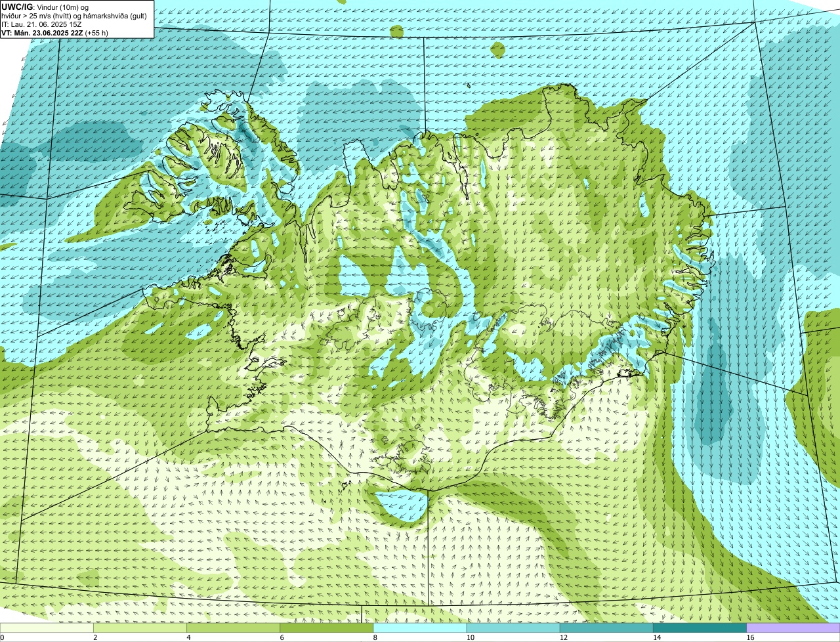Click the legend scale label '6'
This screenshot has height=642, width=840.
[x=282, y=637]
